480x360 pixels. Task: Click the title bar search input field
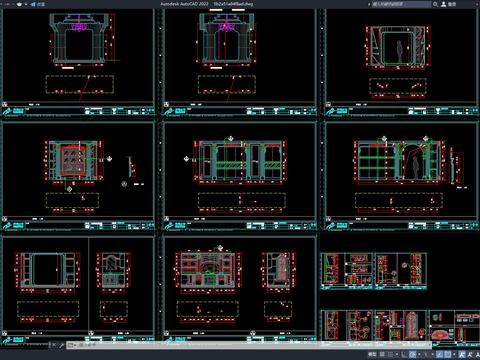click(401, 4)
